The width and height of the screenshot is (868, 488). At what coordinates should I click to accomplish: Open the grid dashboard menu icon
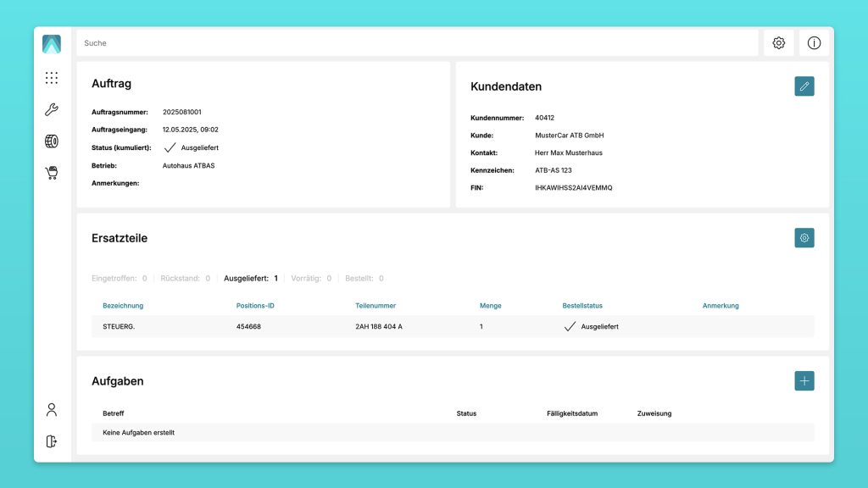pos(52,78)
